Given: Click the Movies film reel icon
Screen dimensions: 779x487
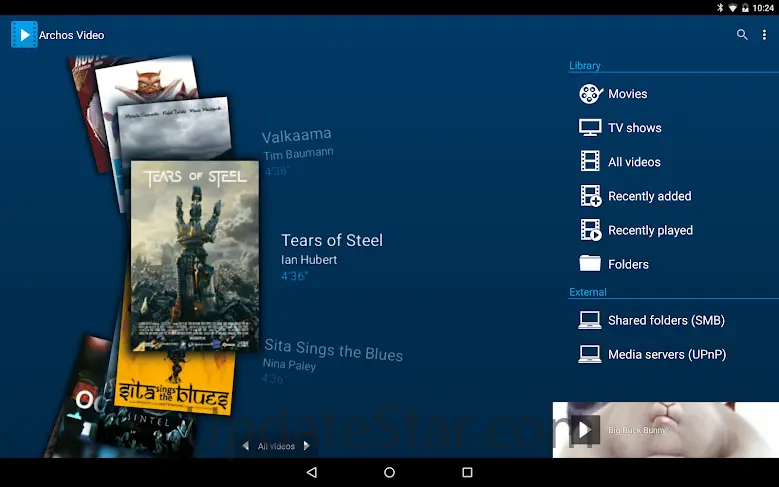Looking at the screenshot, I should pyautogui.click(x=591, y=94).
